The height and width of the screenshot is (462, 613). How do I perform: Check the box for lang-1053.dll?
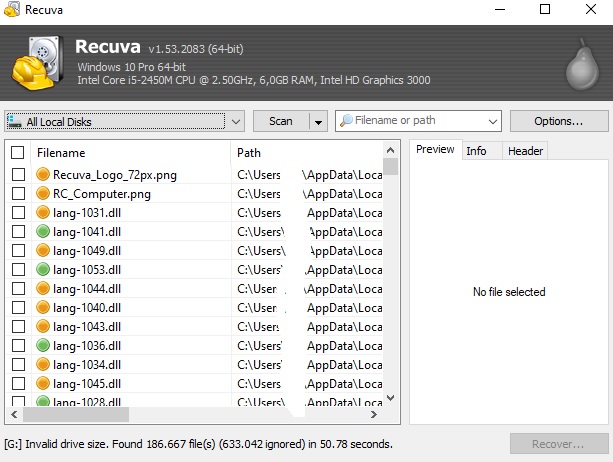(x=18, y=269)
